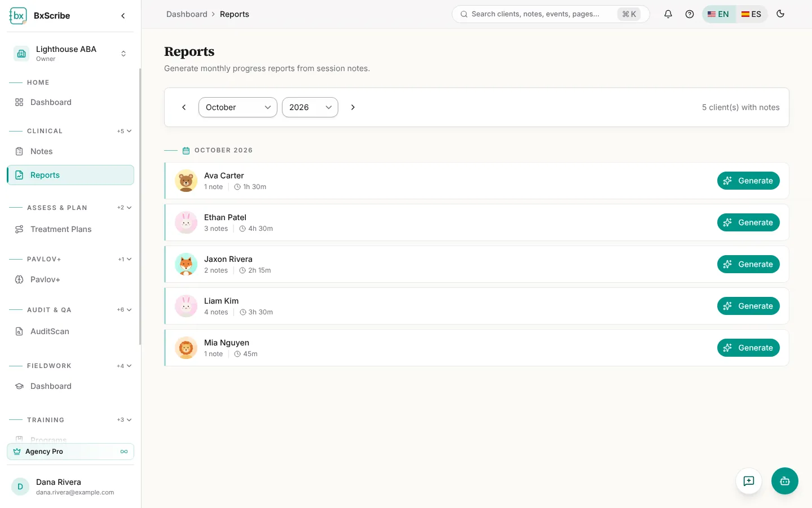This screenshot has height=508, width=812.
Task: Toggle dark mode moon icon
Action: pos(780,14)
